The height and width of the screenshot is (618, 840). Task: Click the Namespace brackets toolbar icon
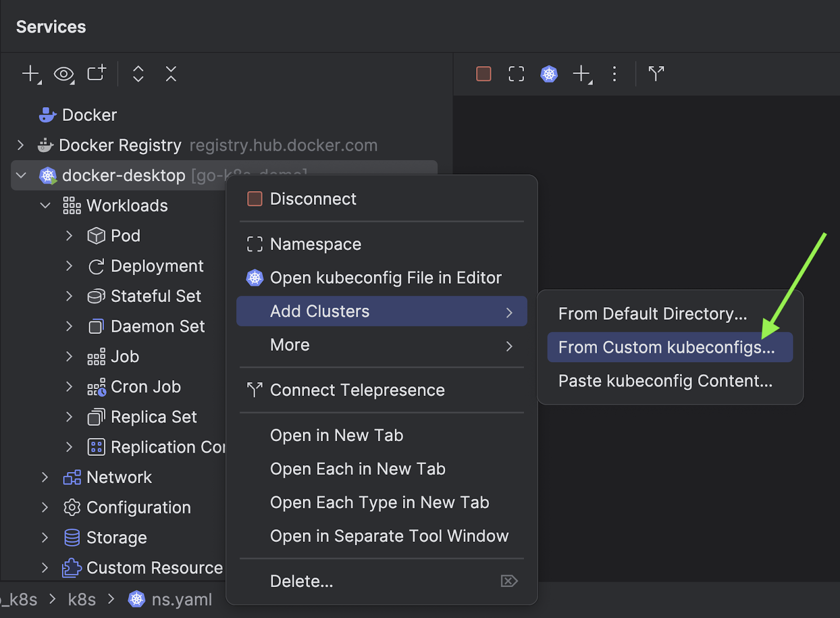516,74
